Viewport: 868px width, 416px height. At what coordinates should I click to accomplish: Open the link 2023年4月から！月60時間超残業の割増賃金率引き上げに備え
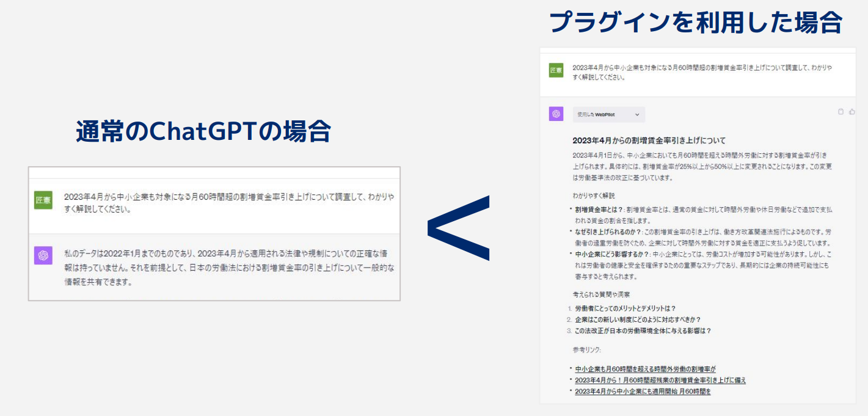coord(660,380)
